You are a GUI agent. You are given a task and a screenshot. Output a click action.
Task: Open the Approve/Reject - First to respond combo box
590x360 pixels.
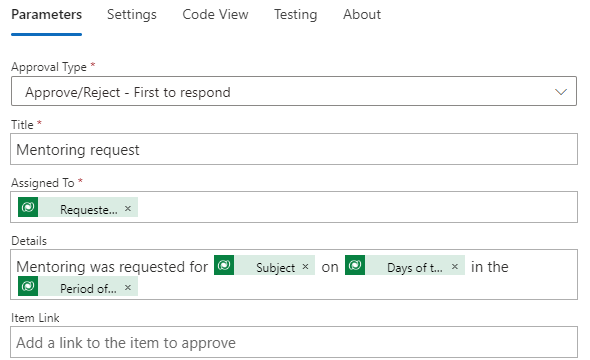tap(293, 91)
